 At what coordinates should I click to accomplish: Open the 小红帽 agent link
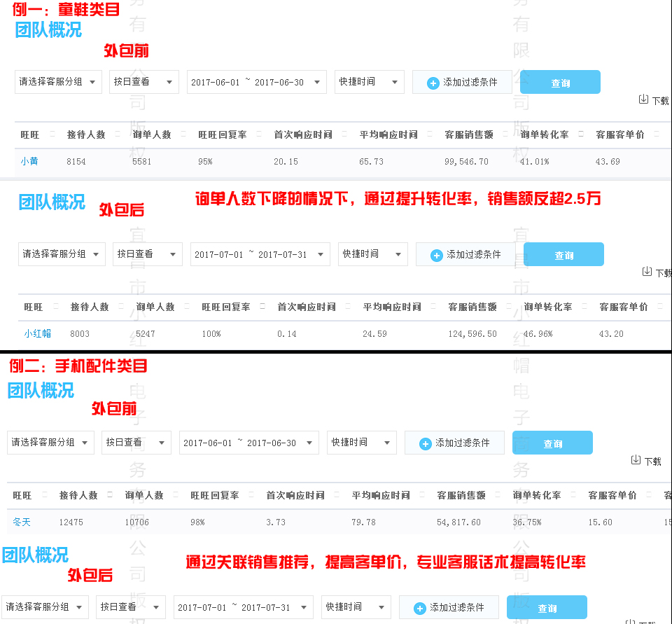(38, 333)
